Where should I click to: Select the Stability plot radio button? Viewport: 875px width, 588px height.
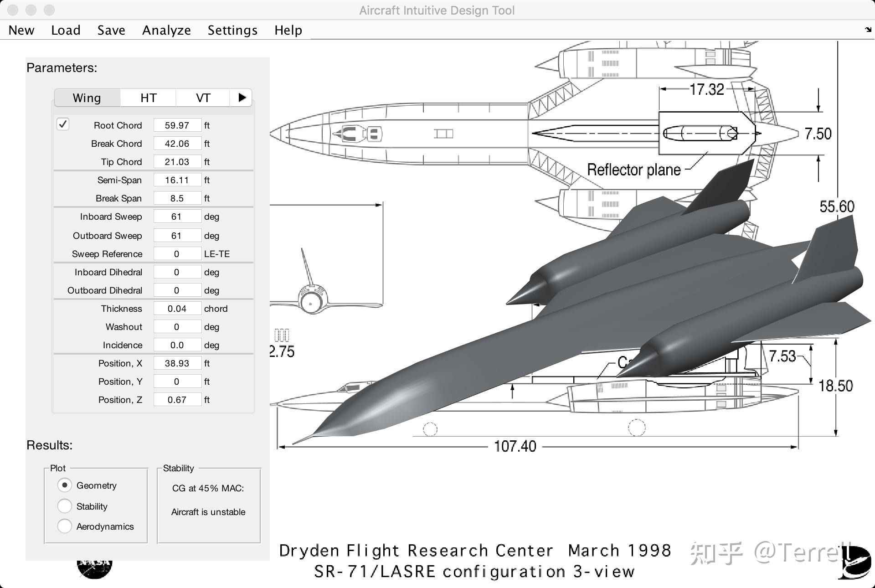[x=65, y=506]
